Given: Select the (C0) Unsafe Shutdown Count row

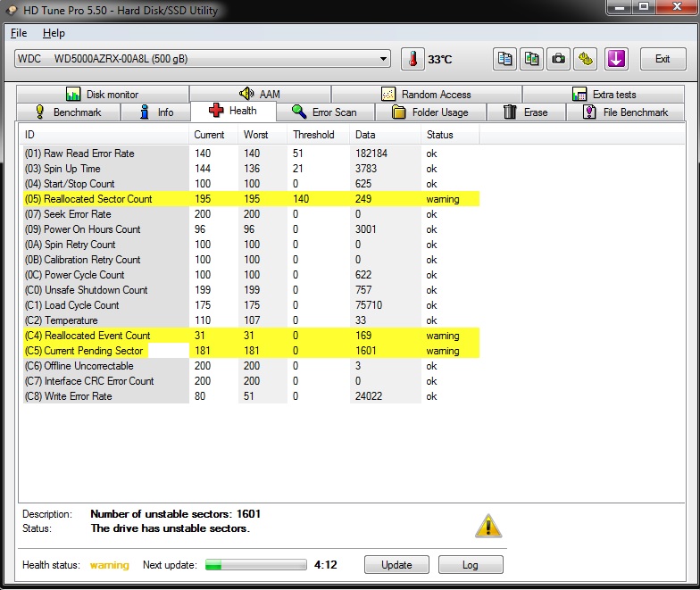Looking at the screenshot, I should [x=252, y=290].
